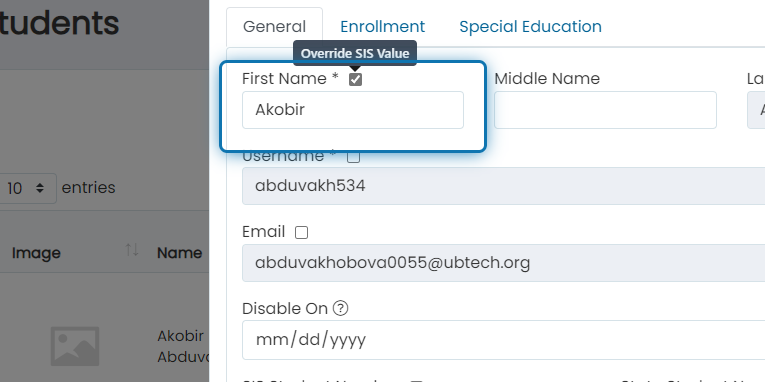Click the Name column header
Image resolution: width=765 pixels, height=382 pixels.
point(180,253)
